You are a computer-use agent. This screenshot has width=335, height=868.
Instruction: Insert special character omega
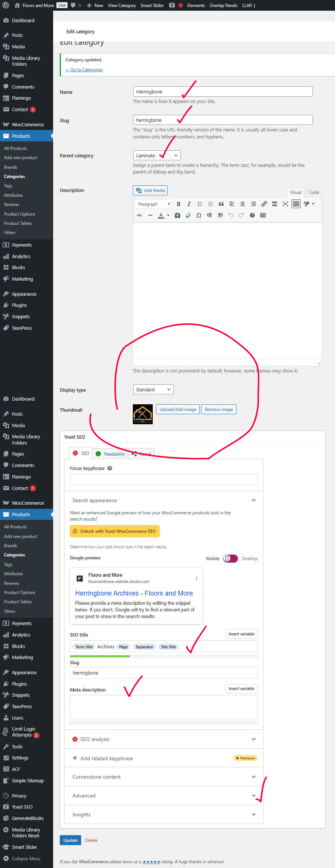click(199, 215)
